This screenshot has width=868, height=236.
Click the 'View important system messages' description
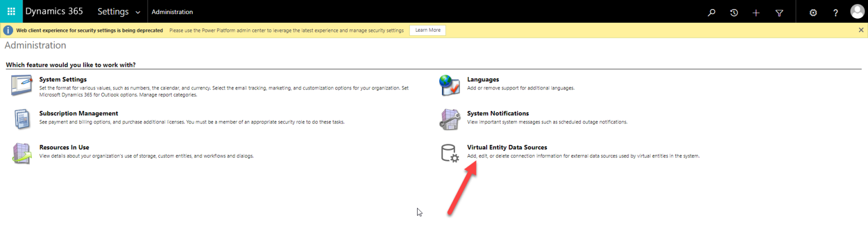click(547, 122)
